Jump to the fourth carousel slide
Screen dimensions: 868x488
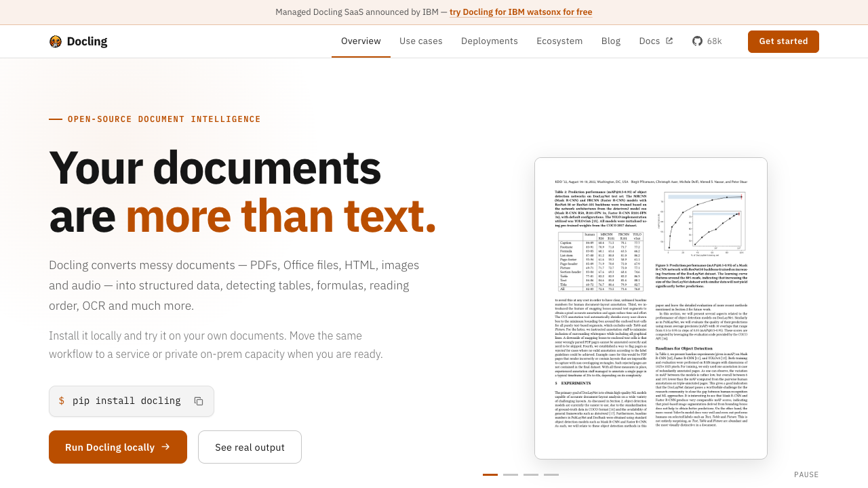[551, 474]
